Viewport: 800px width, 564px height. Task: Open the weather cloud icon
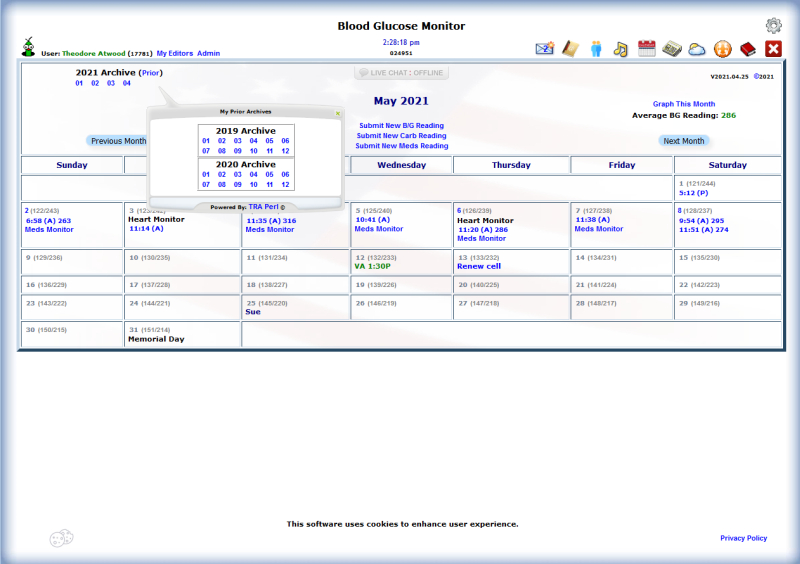pos(697,50)
